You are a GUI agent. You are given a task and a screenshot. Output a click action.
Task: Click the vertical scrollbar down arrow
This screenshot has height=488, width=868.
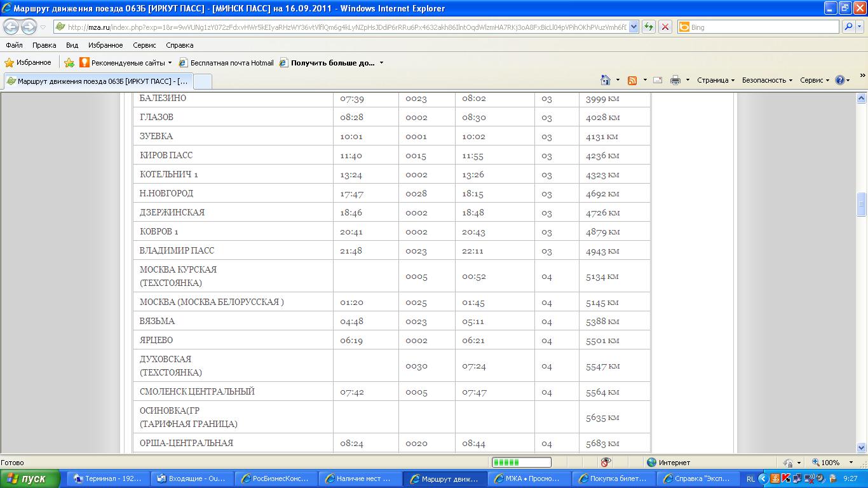862,447
